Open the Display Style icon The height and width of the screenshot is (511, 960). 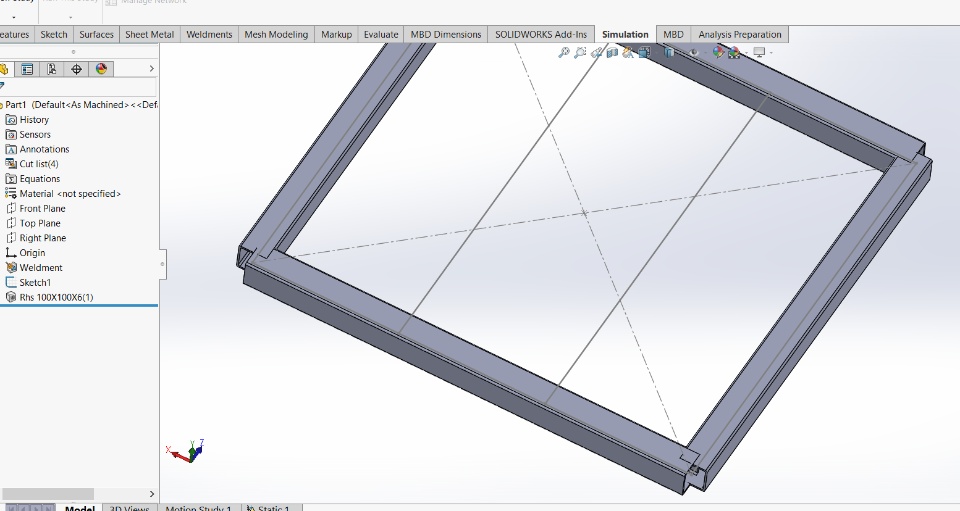pyautogui.click(x=669, y=53)
